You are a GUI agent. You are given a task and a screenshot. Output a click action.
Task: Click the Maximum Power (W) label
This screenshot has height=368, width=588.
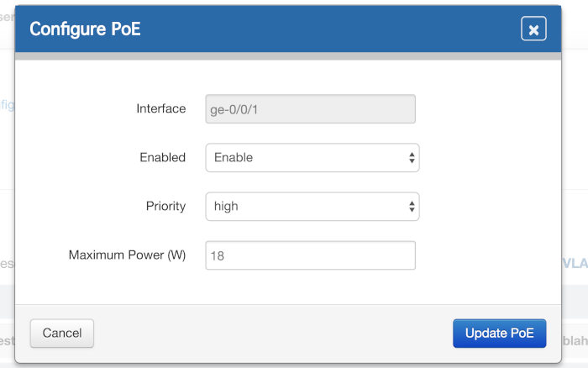pyautogui.click(x=127, y=255)
